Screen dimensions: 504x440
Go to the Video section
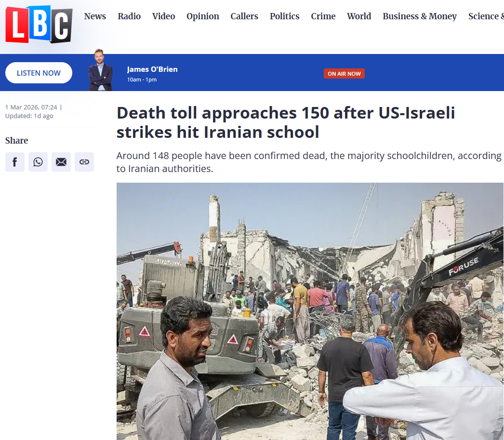tap(164, 16)
